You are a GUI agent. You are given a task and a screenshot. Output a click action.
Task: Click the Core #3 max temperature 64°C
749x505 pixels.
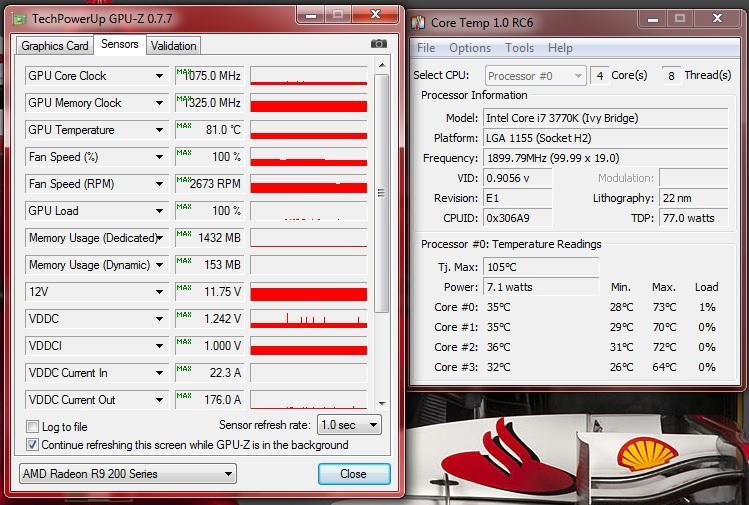[x=664, y=367]
